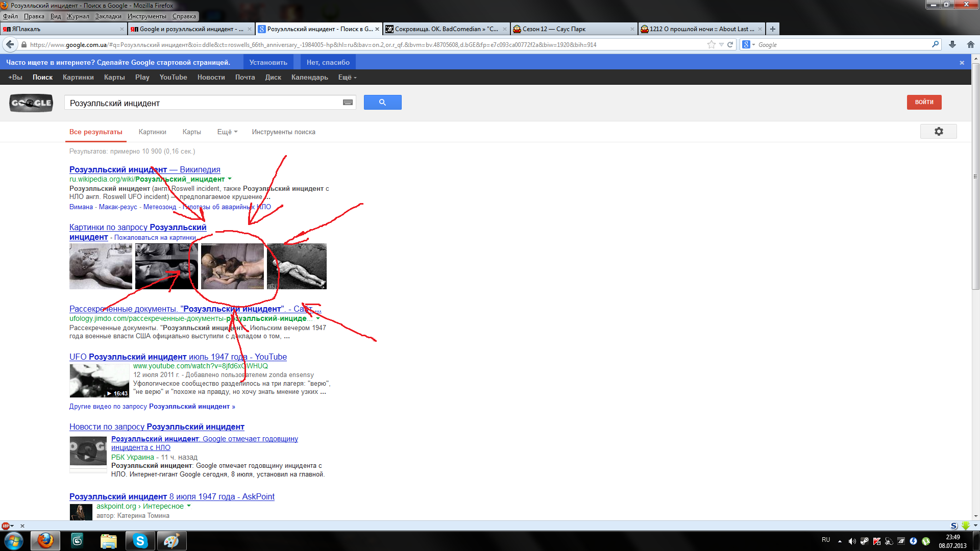Switch to the 'Сокровища. OK. BadComedian' tab
The height and width of the screenshot is (551, 980).
pyautogui.click(x=446, y=29)
